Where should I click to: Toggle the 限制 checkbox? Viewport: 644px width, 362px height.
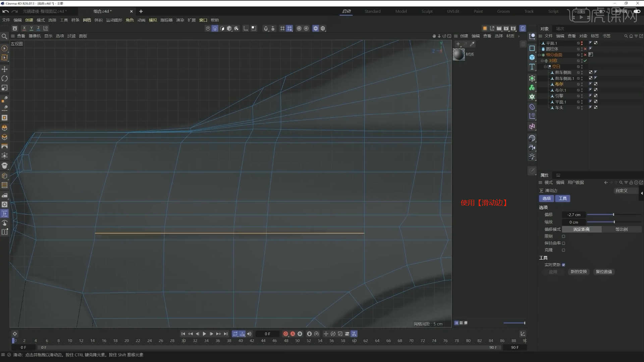563,236
